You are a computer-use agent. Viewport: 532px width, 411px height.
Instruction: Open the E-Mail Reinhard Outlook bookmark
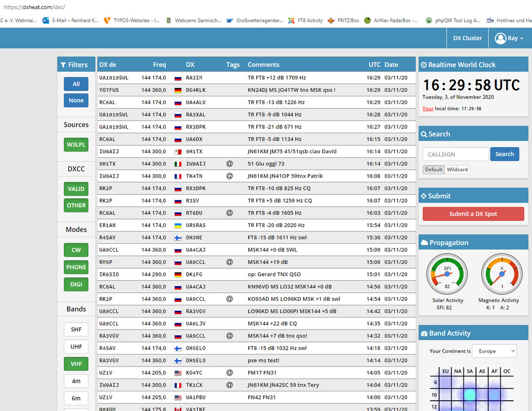(70, 21)
